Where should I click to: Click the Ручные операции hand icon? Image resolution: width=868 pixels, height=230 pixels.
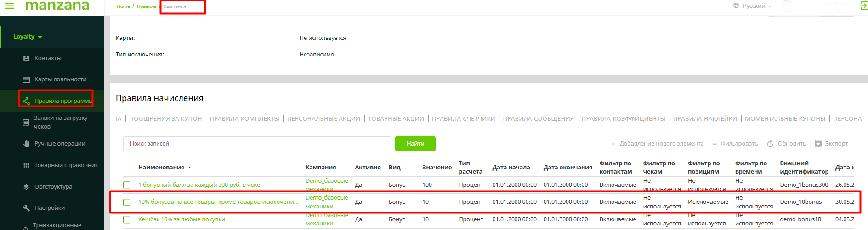(x=26, y=144)
